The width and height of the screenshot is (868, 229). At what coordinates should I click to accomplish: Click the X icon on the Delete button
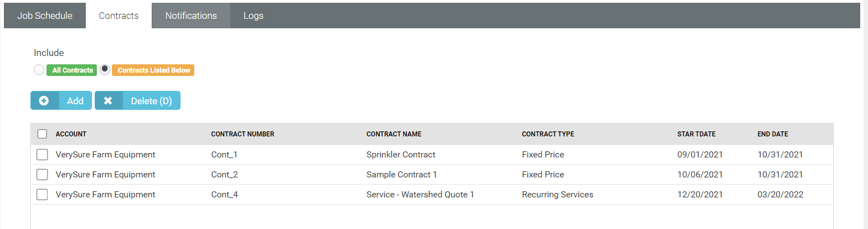click(x=108, y=101)
